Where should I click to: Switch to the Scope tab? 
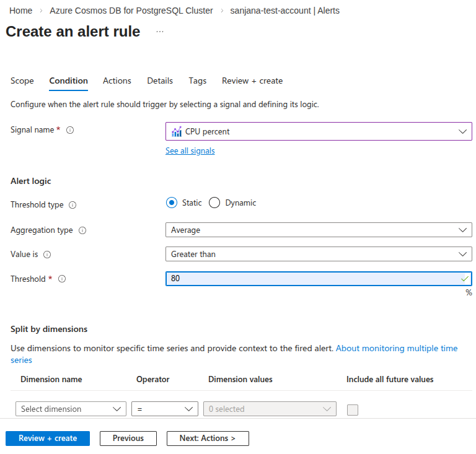(x=22, y=81)
